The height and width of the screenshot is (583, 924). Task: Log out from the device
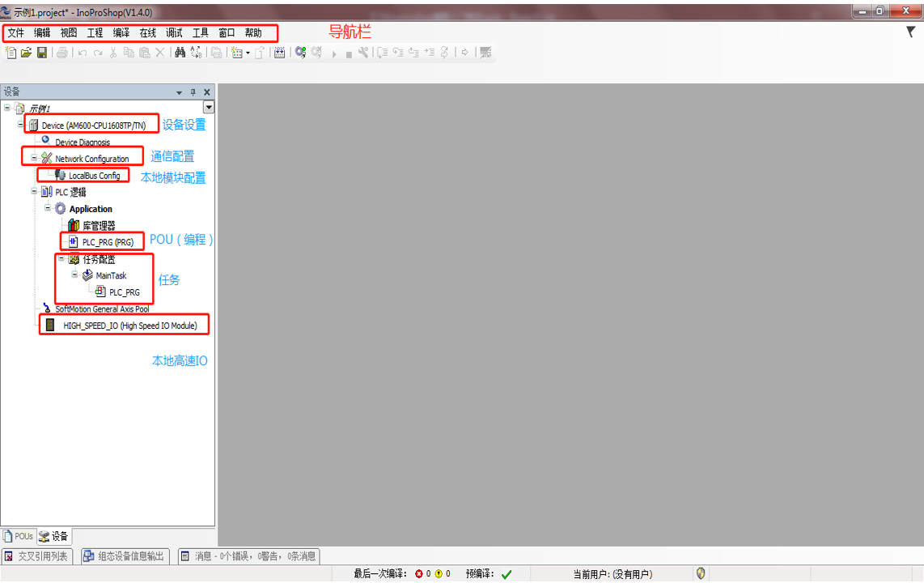click(x=316, y=53)
